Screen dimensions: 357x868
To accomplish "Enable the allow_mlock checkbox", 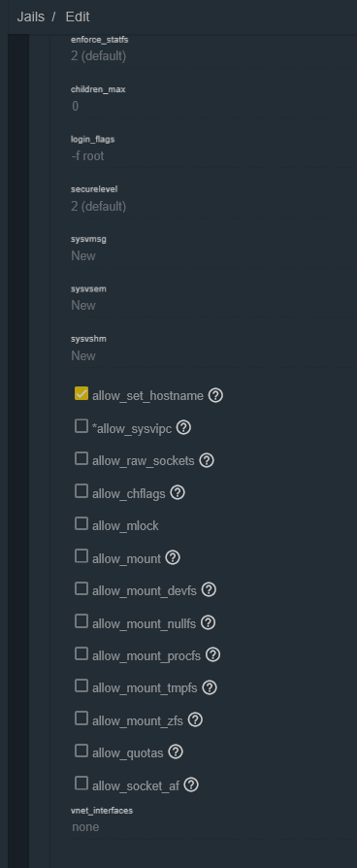I will [81, 523].
